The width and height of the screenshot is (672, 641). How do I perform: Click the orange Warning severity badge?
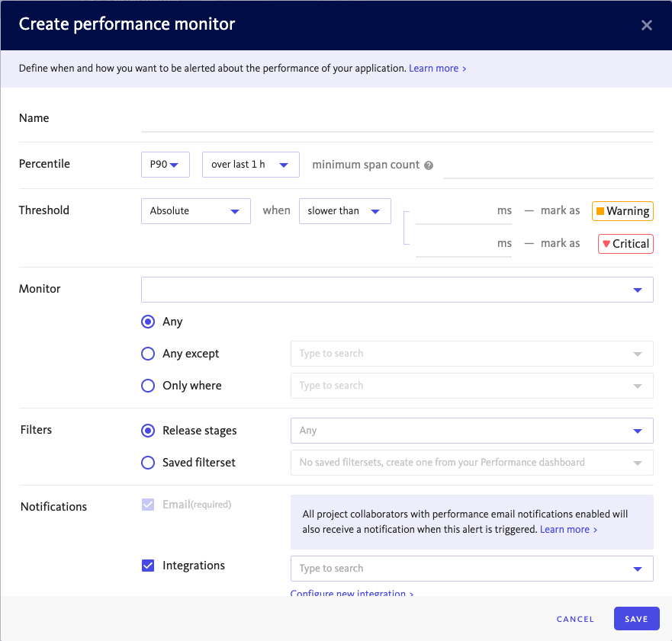coord(622,211)
